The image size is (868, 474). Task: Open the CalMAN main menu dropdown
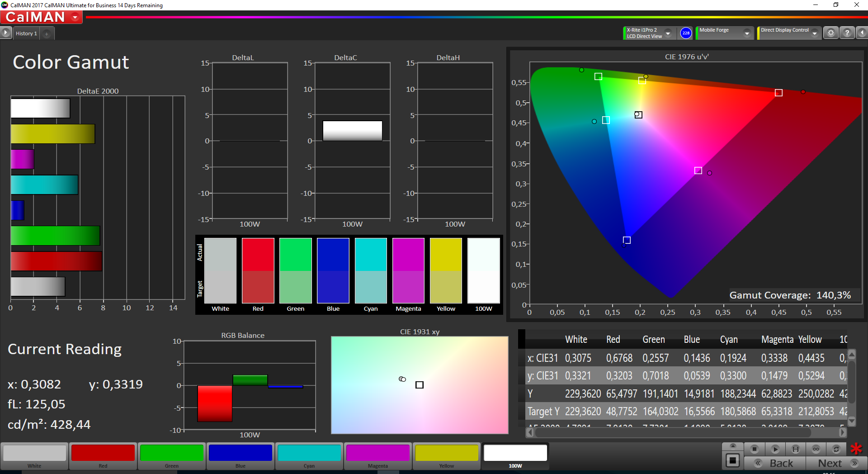click(75, 17)
